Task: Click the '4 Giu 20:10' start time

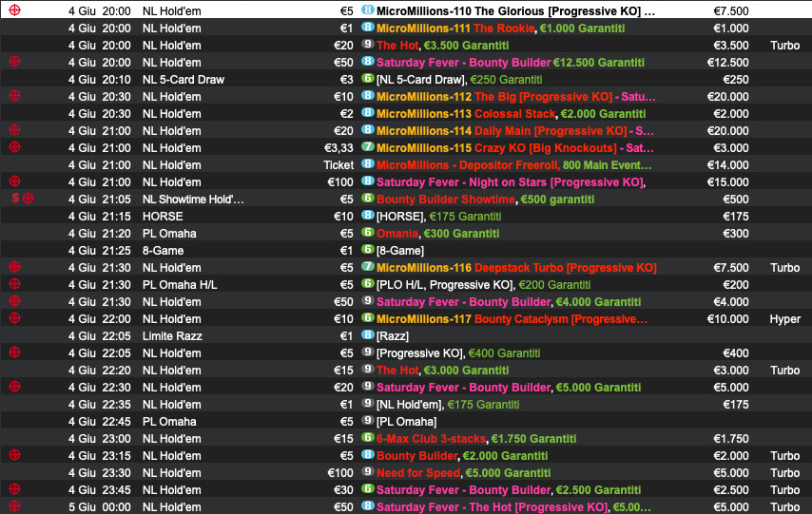Action: point(100,79)
